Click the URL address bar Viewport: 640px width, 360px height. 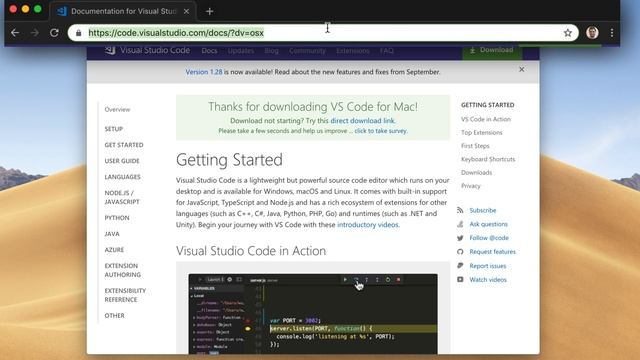click(x=322, y=33)
